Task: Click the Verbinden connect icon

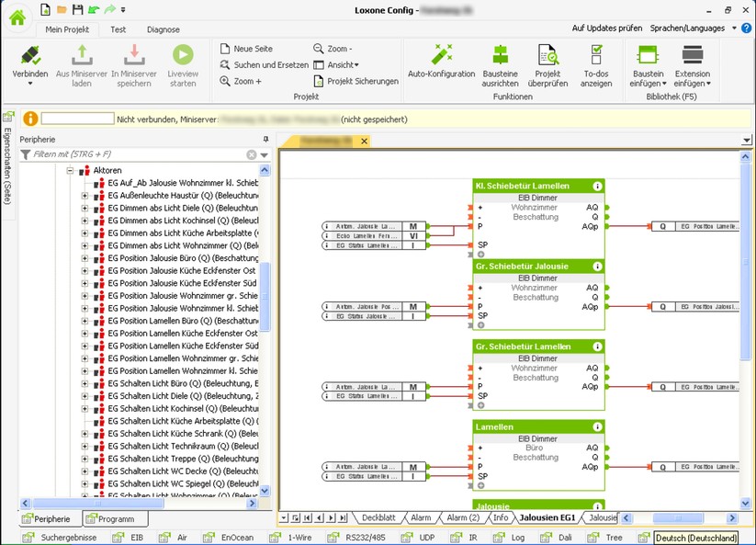Action: pos(30,55)
